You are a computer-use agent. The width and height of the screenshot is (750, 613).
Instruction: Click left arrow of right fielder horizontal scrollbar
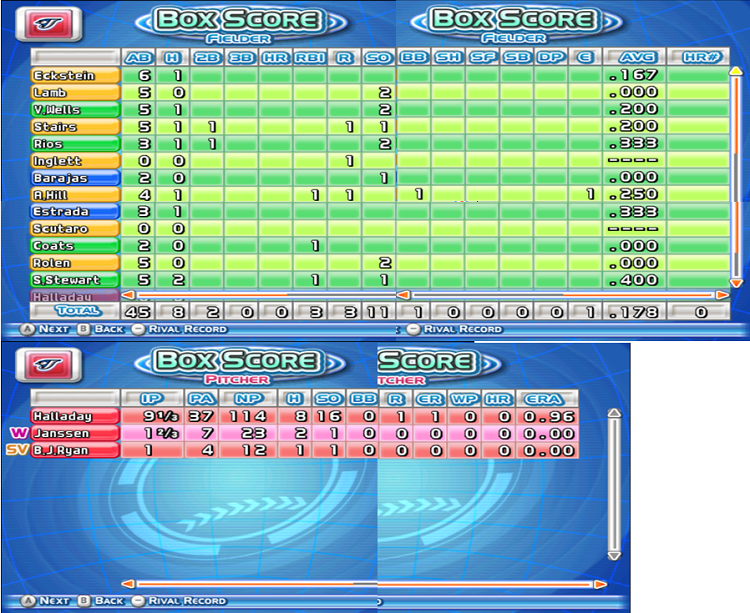click(x=404, y=295)
